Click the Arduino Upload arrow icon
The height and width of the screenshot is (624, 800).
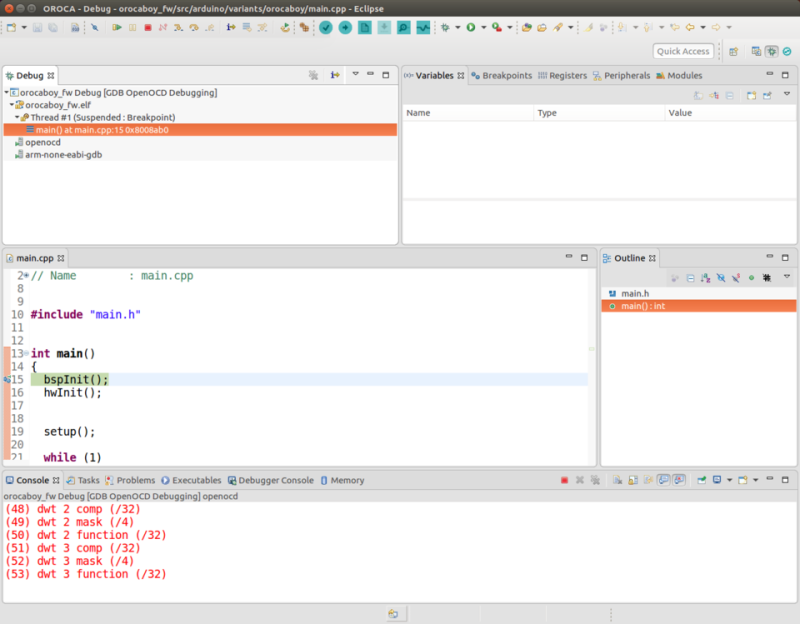345,28
